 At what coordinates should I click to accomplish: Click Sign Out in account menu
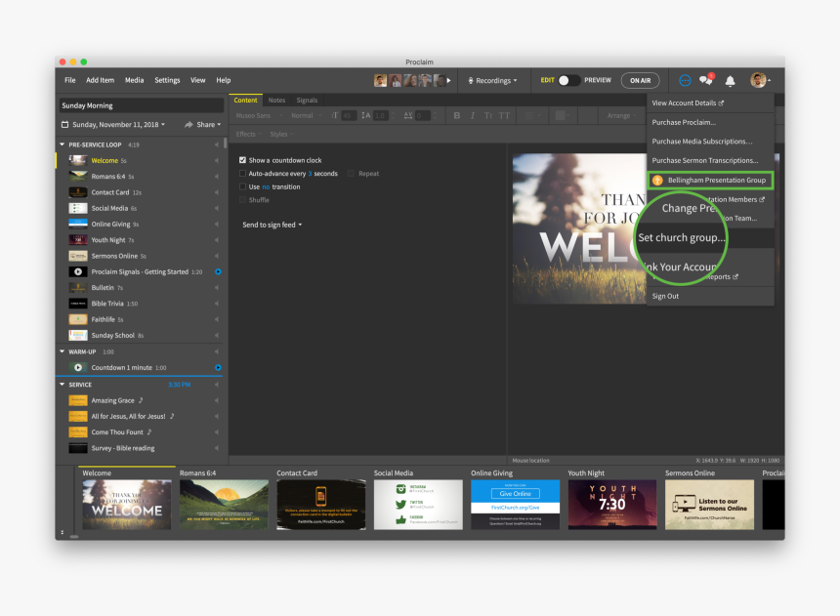point(665,296)
